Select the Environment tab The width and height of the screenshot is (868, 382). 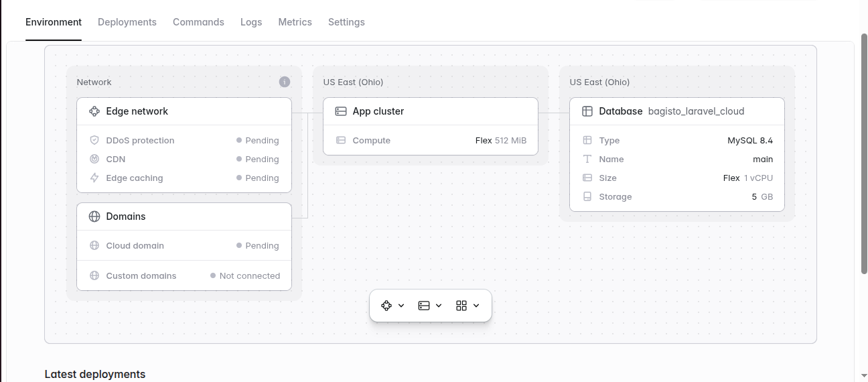pyautogui.click(x=54, y=22)
